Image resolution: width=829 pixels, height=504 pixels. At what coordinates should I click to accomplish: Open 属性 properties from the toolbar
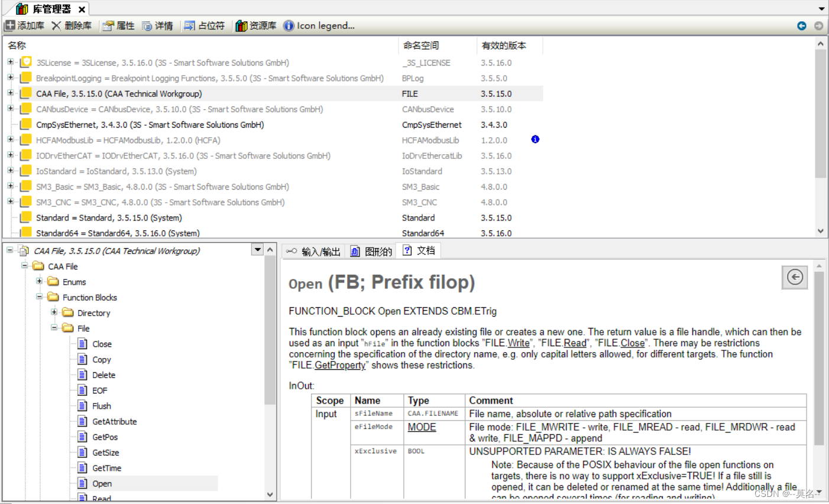pos(118,25)
